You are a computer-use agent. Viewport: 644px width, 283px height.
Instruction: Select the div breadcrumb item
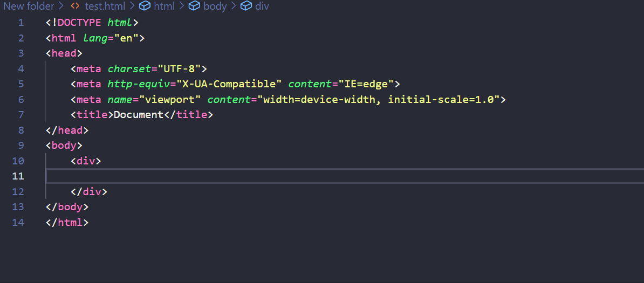[262, 6]
